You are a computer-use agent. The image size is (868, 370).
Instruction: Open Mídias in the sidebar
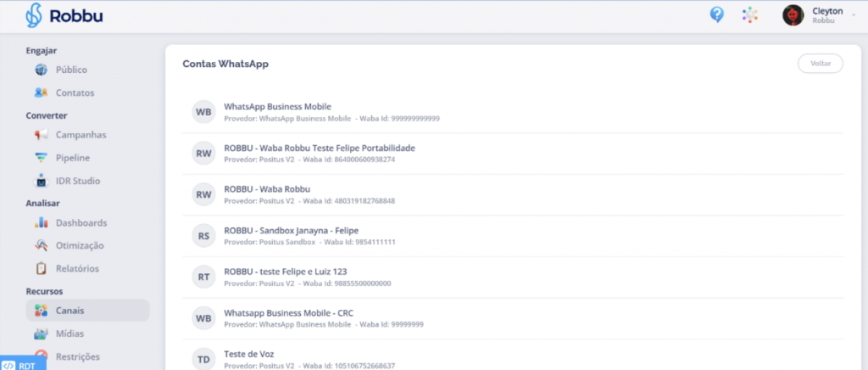coord(70,334)
